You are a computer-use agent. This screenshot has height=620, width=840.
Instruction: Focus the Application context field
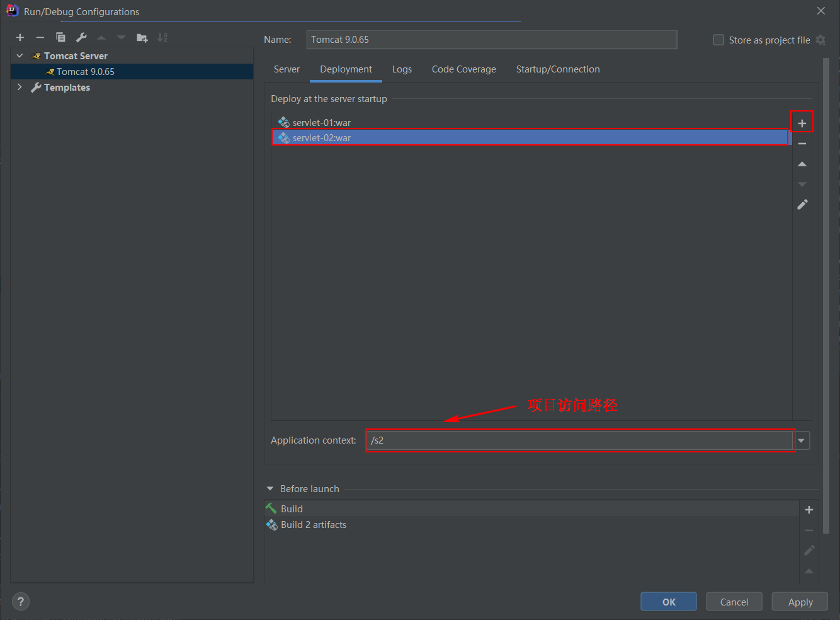coord(579,440)
